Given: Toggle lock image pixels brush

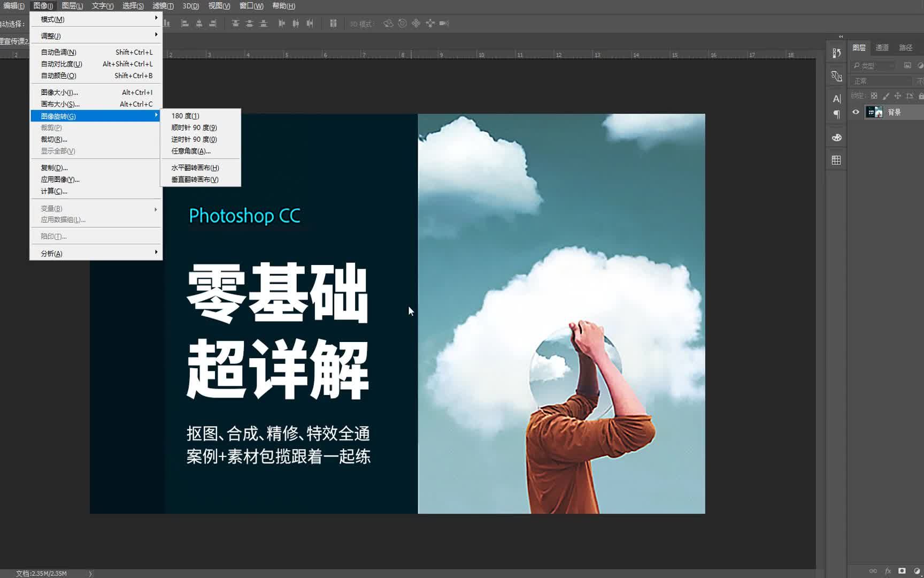Looking at the screenshot, I should coord(886,96).
